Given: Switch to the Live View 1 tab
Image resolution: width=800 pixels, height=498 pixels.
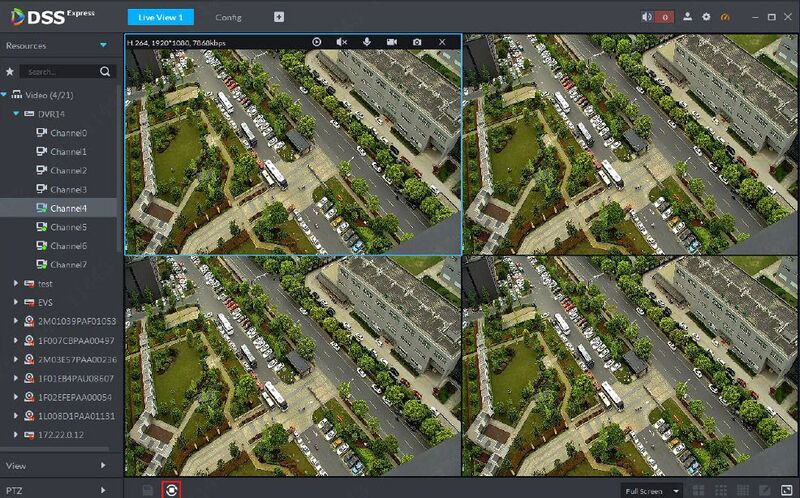Looking at the screenshot, I should coord(161,17).
